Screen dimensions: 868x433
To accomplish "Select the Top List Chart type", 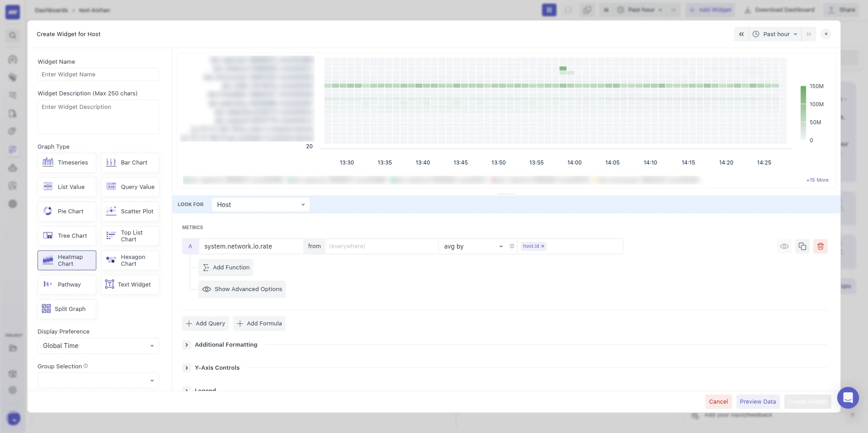I will click(x=130, y=236).
